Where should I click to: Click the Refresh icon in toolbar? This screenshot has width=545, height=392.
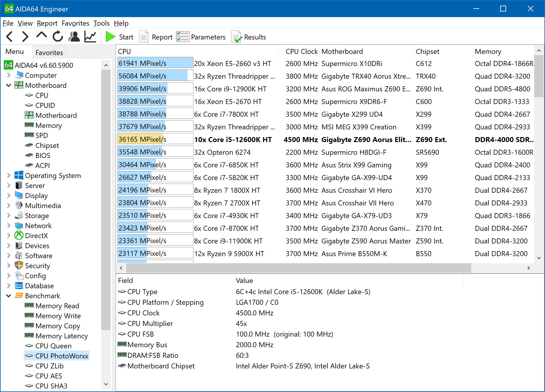pos(58,37)
